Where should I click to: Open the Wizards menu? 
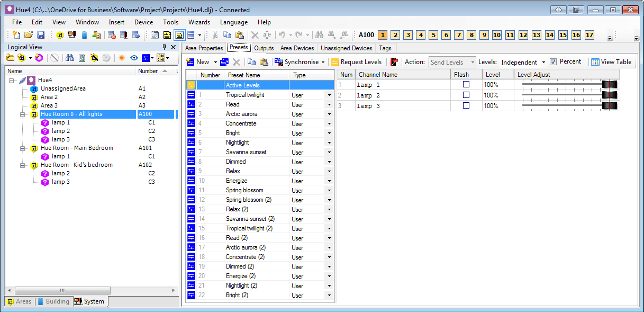coord(199,22)
